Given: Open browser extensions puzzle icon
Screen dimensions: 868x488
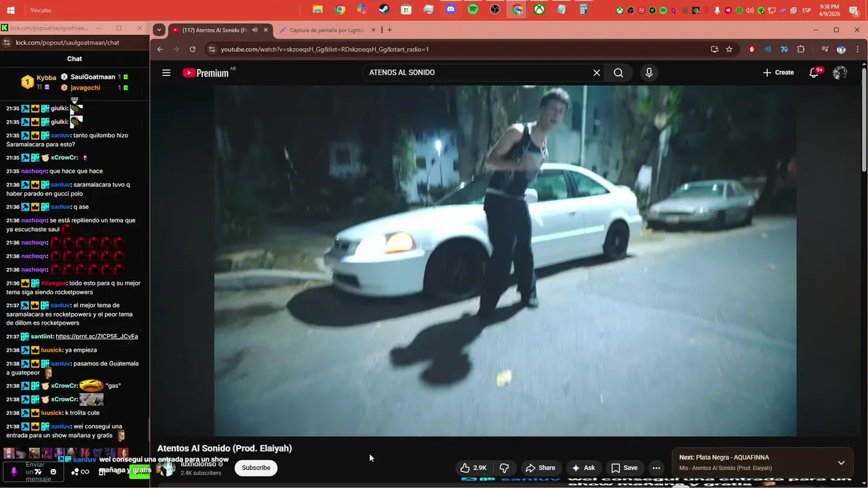Looking at the screenshot, I should (801, 49).
